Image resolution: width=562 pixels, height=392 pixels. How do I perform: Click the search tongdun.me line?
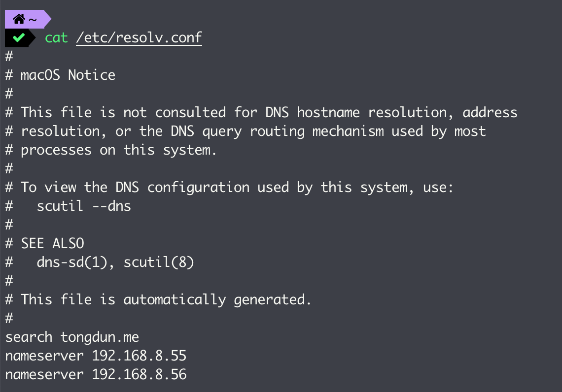(x=72, y=337)
